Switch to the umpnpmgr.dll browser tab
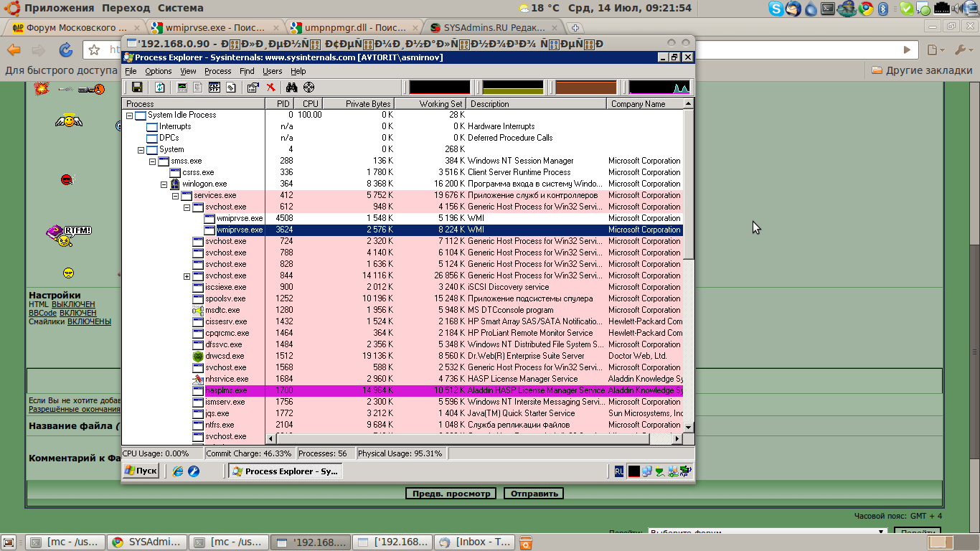 (x=353, y=27)
